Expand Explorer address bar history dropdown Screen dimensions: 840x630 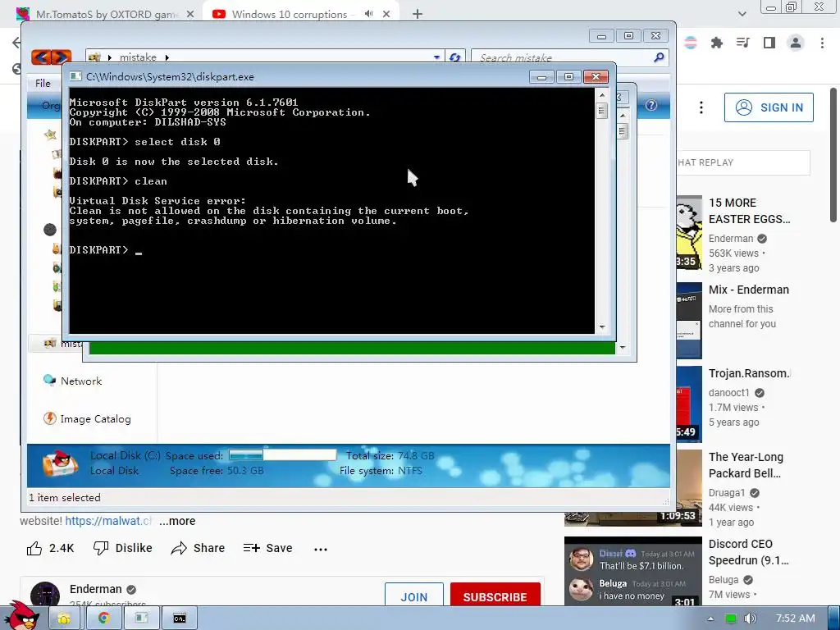436,57
